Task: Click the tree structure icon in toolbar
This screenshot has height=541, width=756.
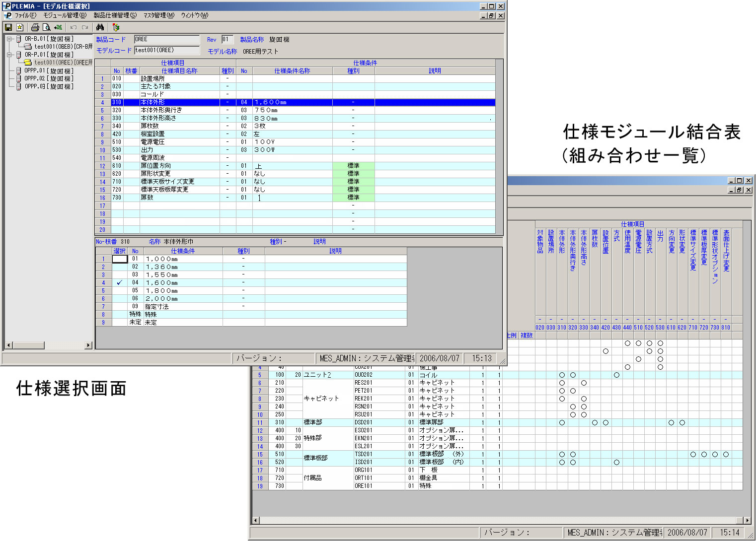Action: 116,27
